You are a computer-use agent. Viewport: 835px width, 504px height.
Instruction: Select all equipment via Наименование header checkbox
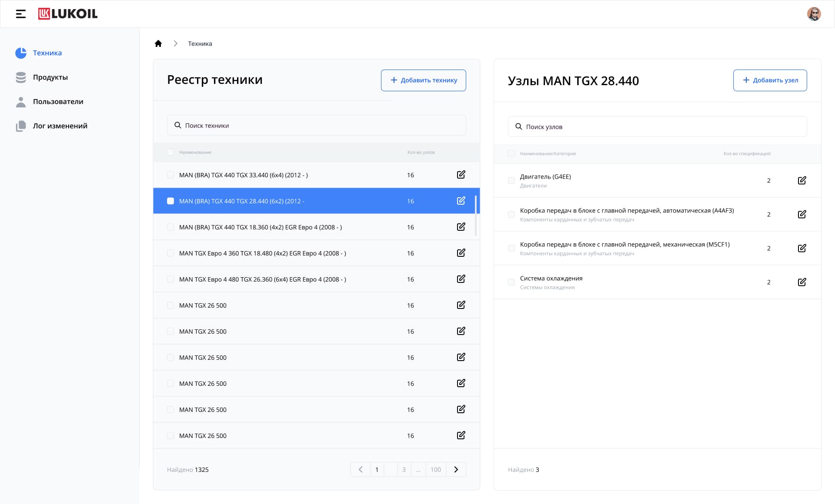click(x=170, y=152)
